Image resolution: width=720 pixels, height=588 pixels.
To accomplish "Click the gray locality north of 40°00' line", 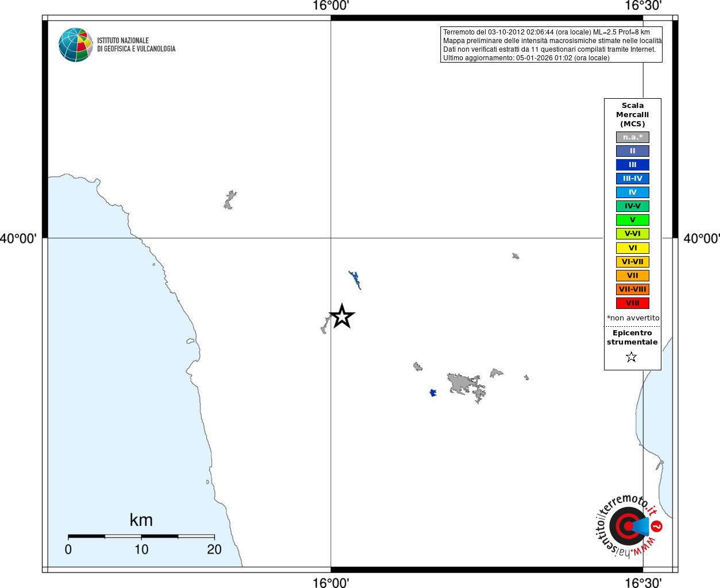I will point(230,200).
